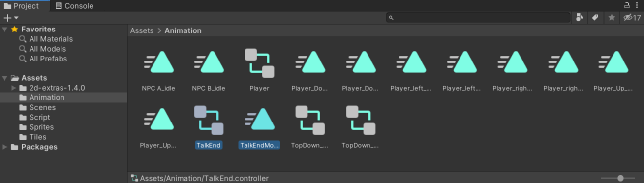This screenshot has width=644, height=183.
Task: Open the plus create-asset dropdown
Action: [x=11, y=18]
